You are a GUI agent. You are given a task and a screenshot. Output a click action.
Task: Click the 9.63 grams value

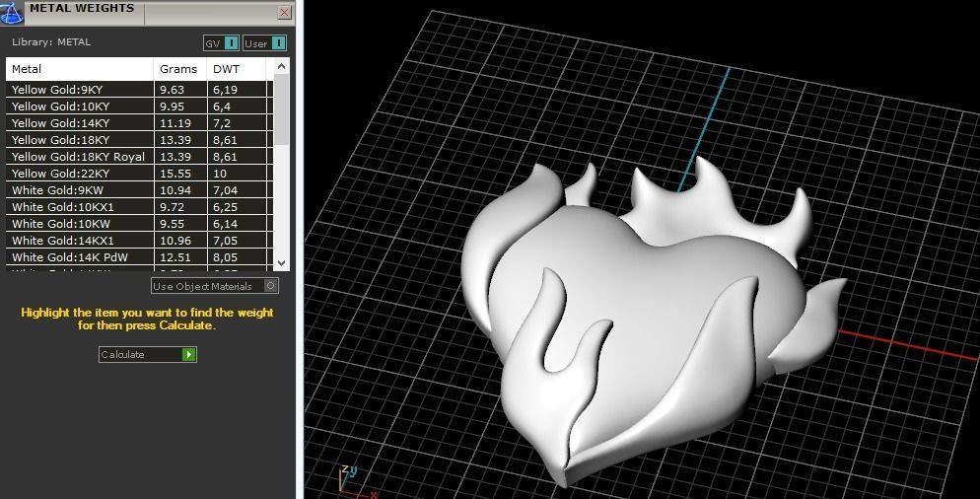coord(172,90)
